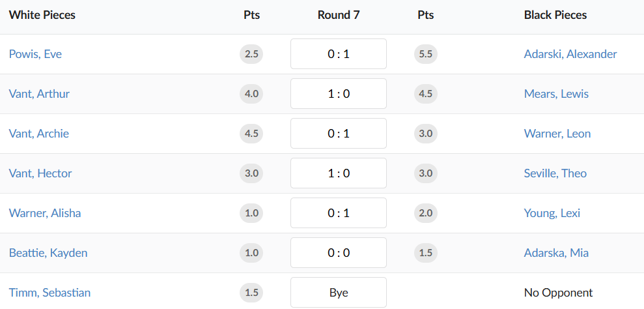
Task: Open Vant, Hector vs Seville result
Action: (x=338, y=173)
